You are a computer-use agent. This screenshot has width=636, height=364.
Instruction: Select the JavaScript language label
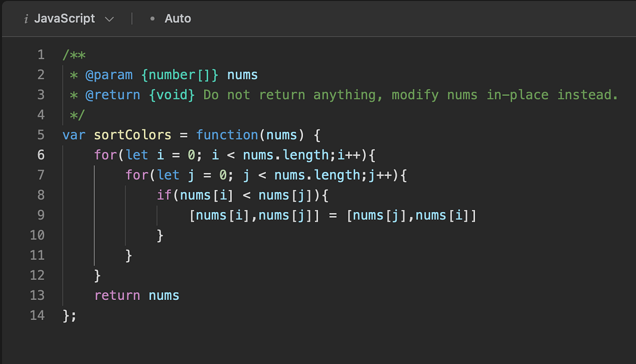(x=64, y=18)
